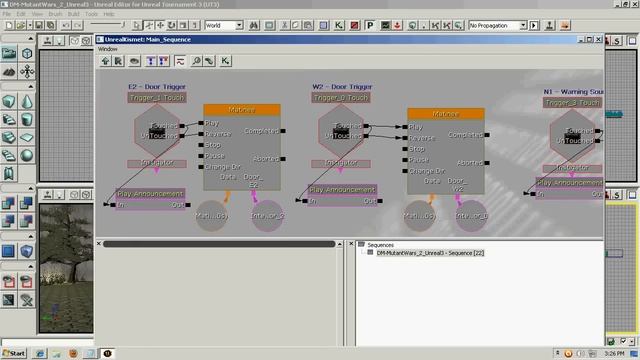Select DM-MutantWars_2_Unreal3 Sequence tree item

pos(430,253)
